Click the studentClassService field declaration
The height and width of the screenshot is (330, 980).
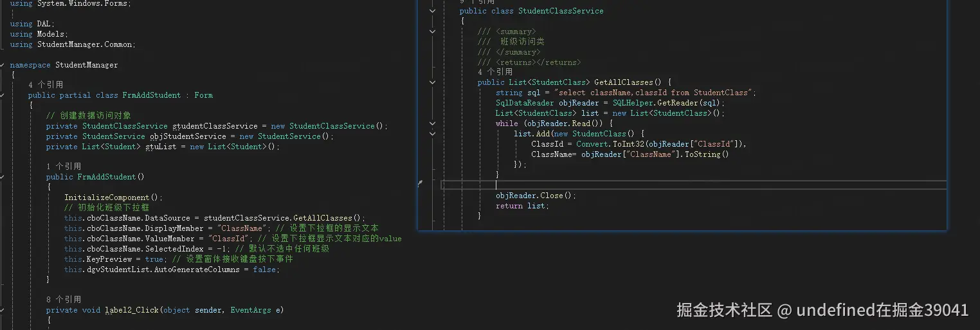(217, 126)
